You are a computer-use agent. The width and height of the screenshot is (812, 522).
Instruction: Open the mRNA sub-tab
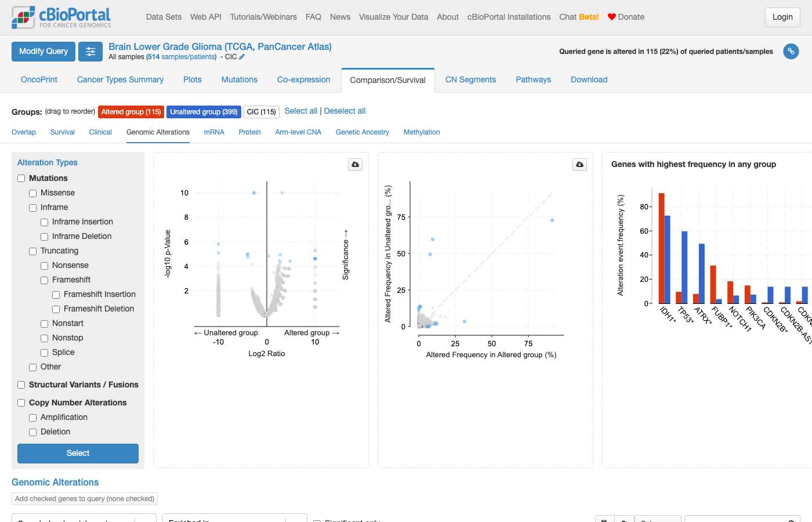tap(214, 132)
